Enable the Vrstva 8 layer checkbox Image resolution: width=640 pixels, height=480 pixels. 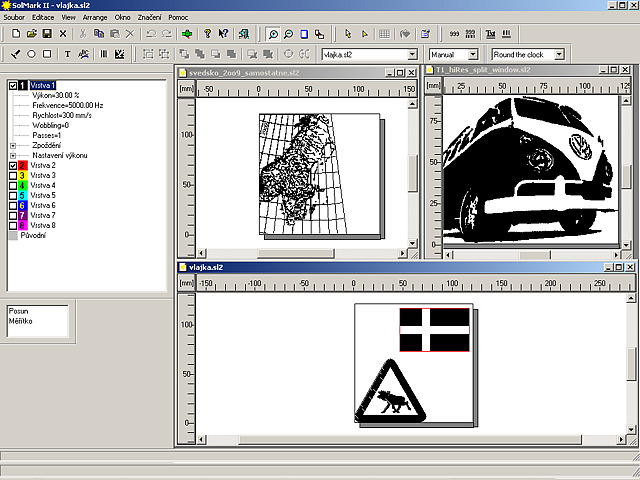coord(13,226)
